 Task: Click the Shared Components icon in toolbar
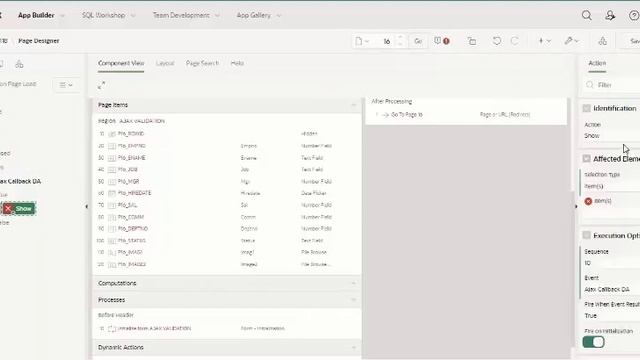pos(602,41)
